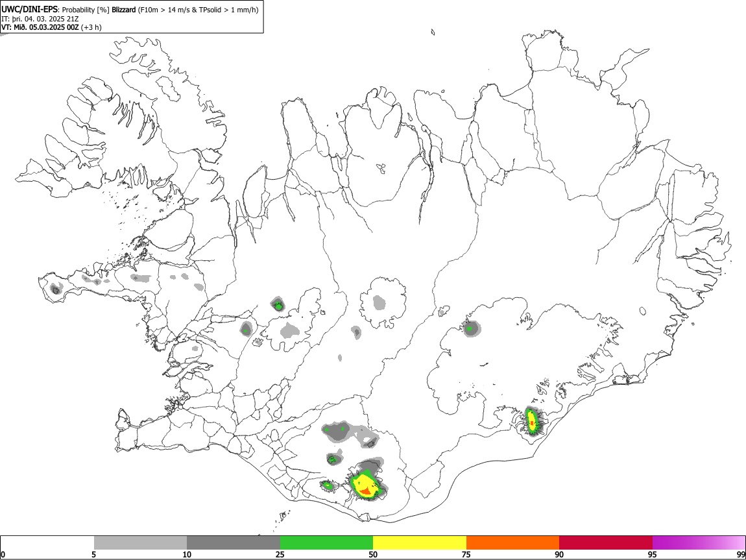Click the white 0-5% legend segment
Image resolution: width=746 pixels, height=560 pixels.
tap(47, 542)
